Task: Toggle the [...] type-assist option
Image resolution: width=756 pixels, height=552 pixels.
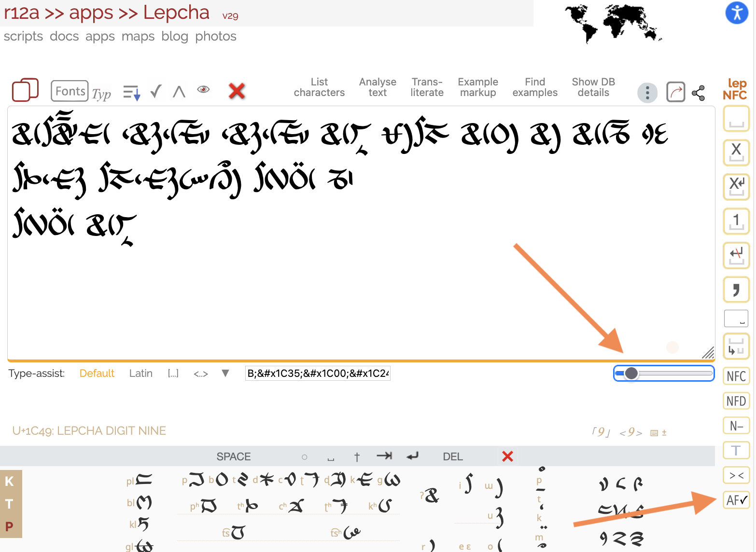Action: point(173,373)
